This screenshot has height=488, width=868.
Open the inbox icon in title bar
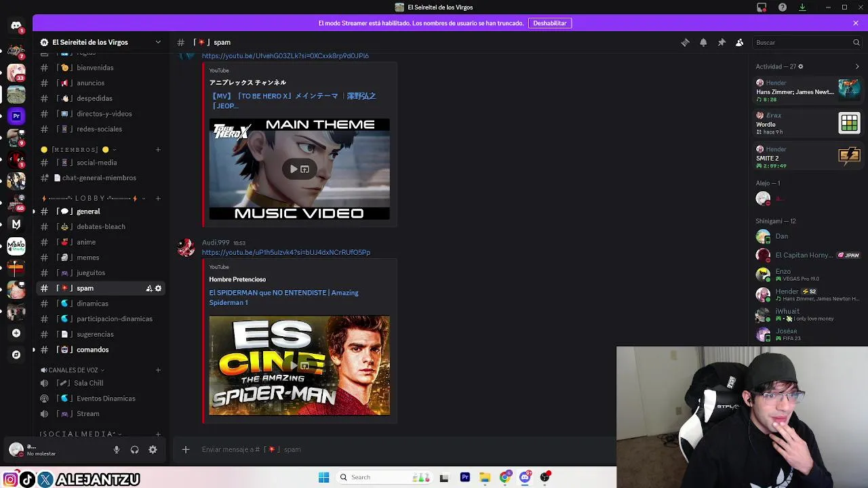pos(762,7)
